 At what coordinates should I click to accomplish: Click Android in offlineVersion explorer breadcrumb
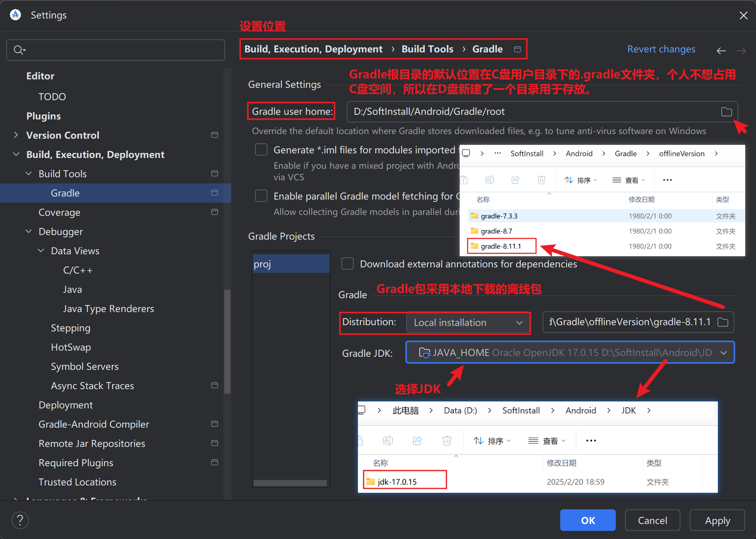click(579, 154)
